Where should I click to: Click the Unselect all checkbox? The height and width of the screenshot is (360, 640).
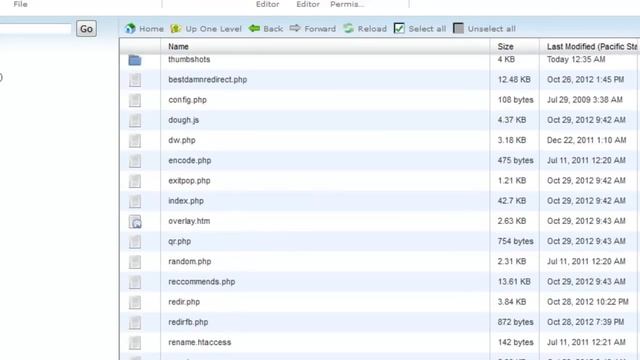(x=458, y=29)
